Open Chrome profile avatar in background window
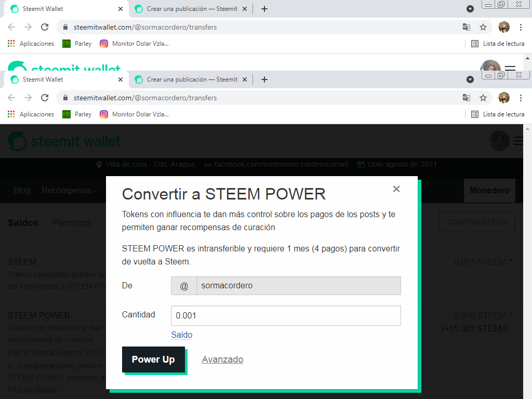The image size is (532, 399). 504,27
